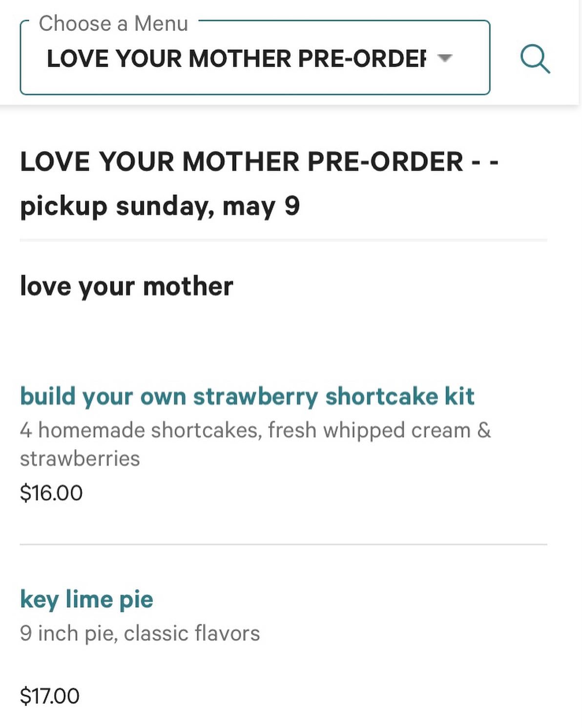Click the word "pie" in the key lime title
The height and width of the screenshot is (728, 582).
(x=136, y=600)
